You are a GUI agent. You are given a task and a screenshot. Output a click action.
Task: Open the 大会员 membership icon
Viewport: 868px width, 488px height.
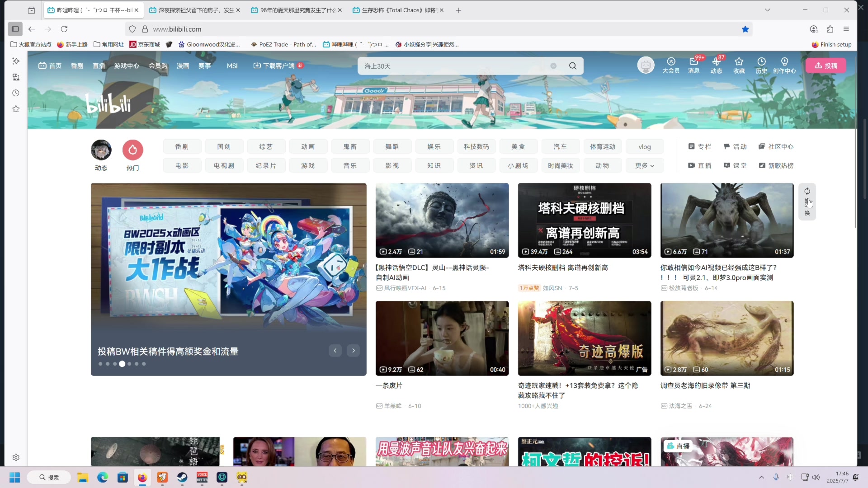671,66
